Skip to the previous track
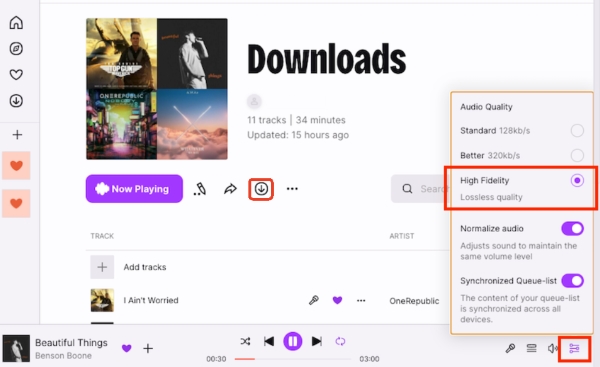This screenshot has width=600, height=367. click(x=269, y=341)
